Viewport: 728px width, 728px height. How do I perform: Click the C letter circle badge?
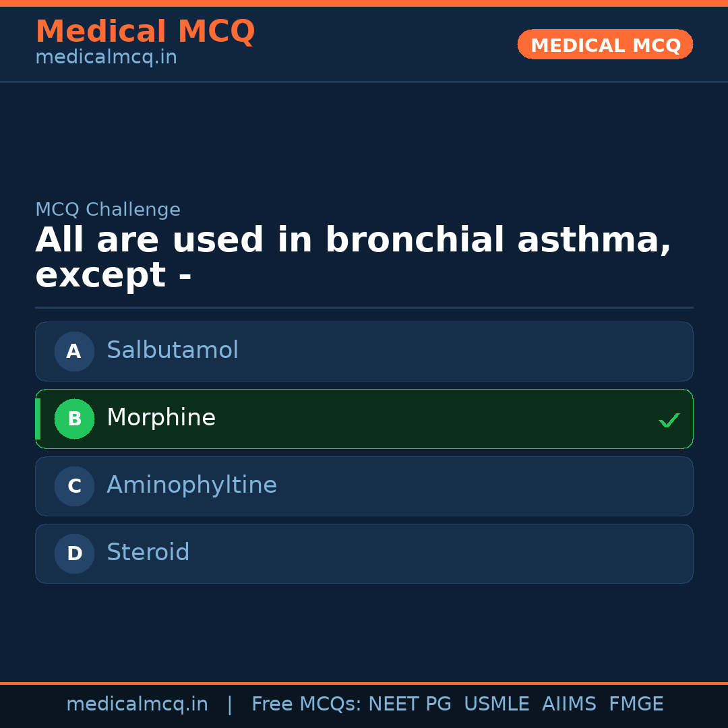pyautogui.click(x=74, y=486)
